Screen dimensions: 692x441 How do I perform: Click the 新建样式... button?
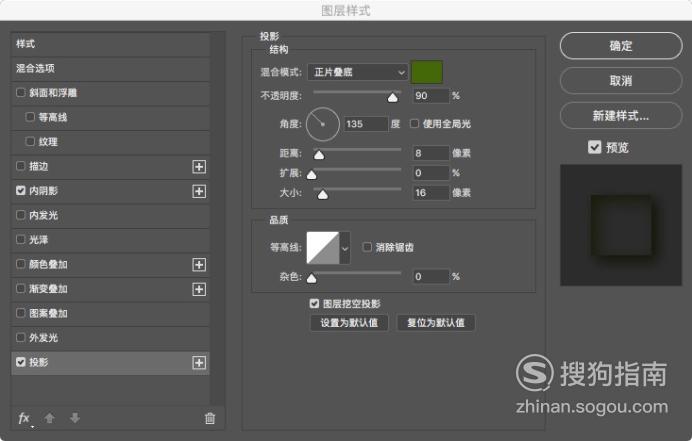[x=621, y=116]
